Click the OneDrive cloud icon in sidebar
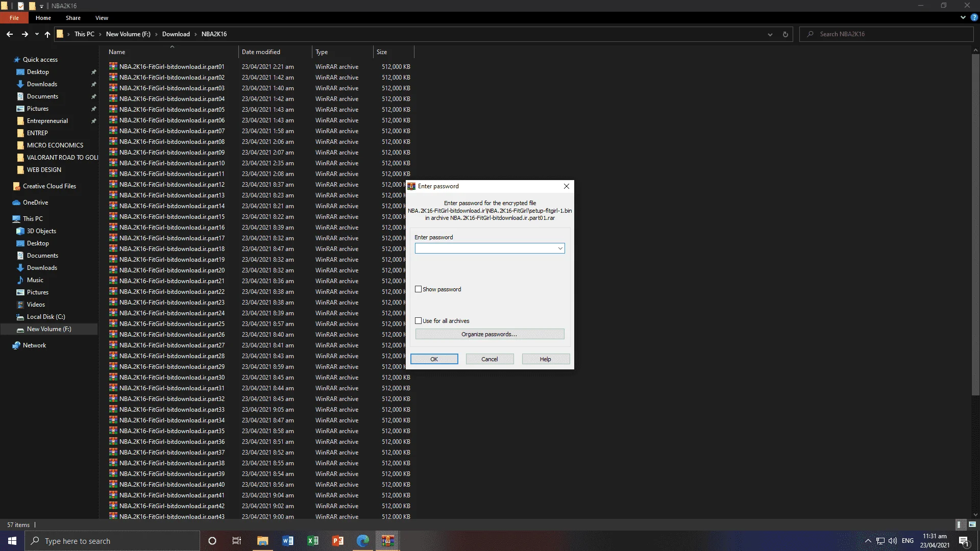The image size is (980, 551). point(16,203)
